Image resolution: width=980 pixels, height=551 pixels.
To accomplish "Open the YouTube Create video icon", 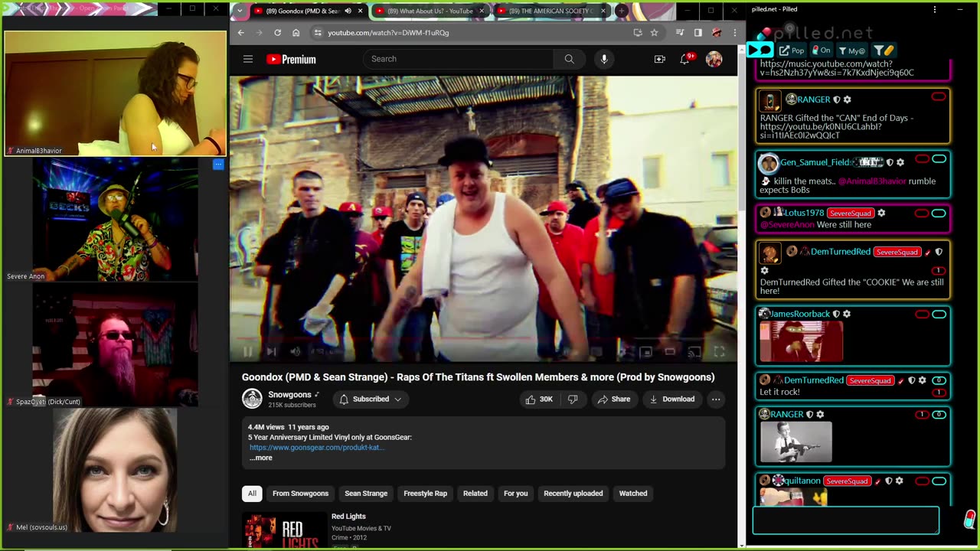I will [659, 59].
